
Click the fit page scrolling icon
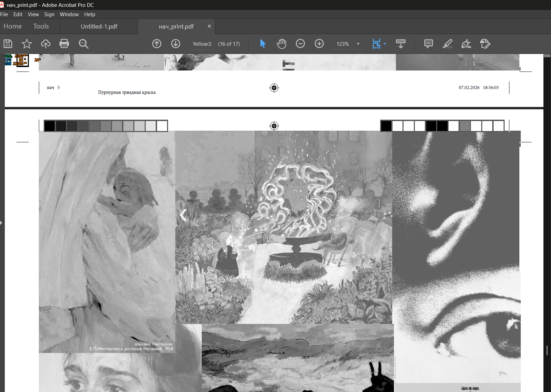[x=376, y=44]
